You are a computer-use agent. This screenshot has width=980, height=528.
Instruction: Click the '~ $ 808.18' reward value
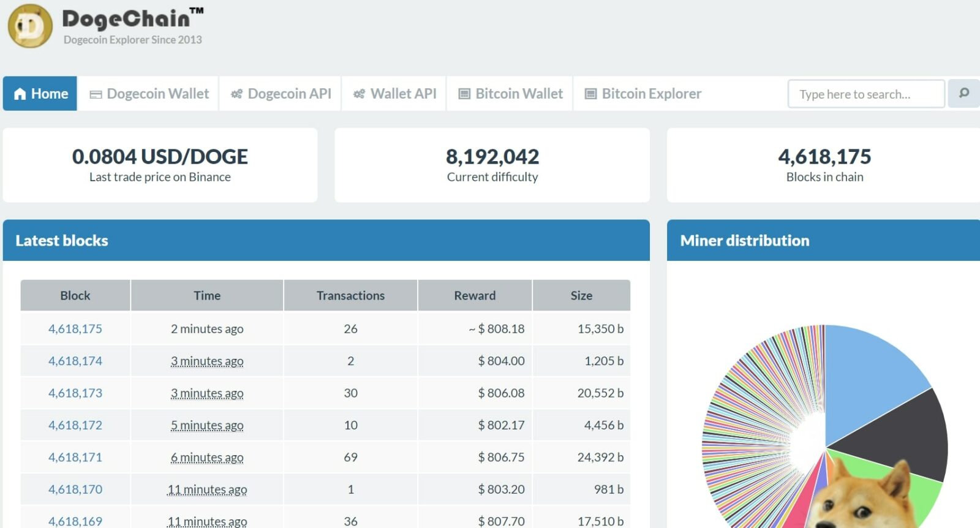click(497, 329)
